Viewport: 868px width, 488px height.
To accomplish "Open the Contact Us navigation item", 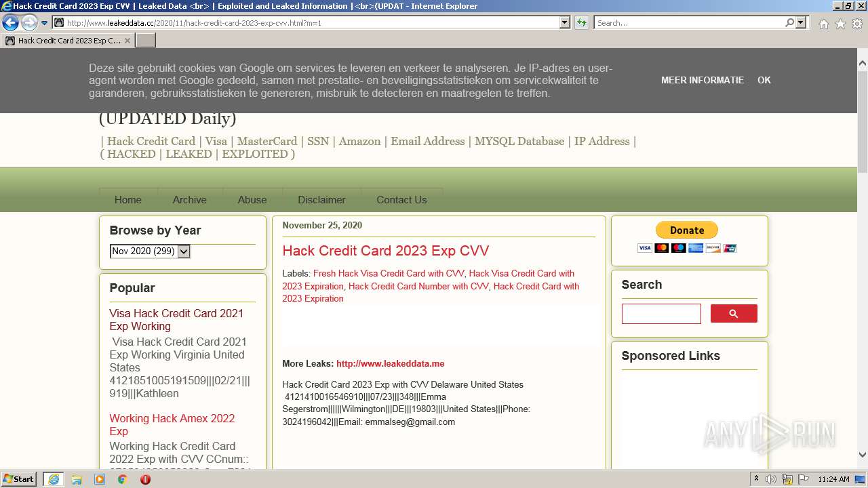I will coord(401,200).
